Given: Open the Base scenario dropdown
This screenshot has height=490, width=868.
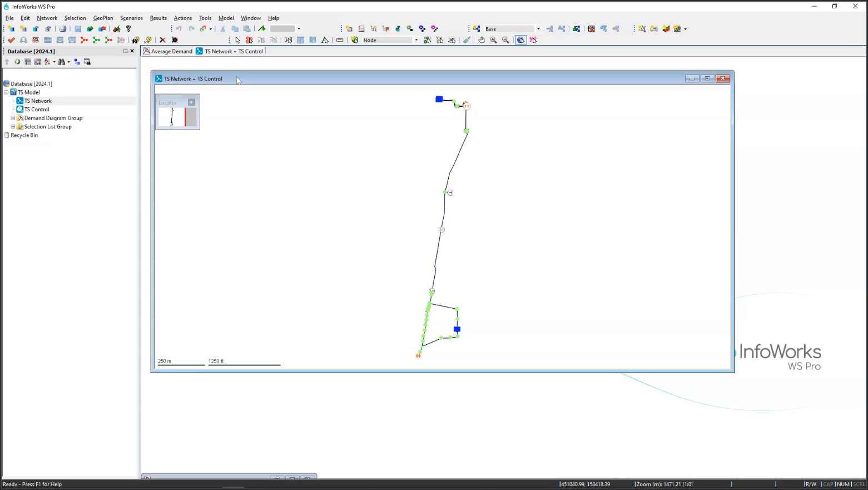Looking at the screenshot, I should (x=538, y=29).
